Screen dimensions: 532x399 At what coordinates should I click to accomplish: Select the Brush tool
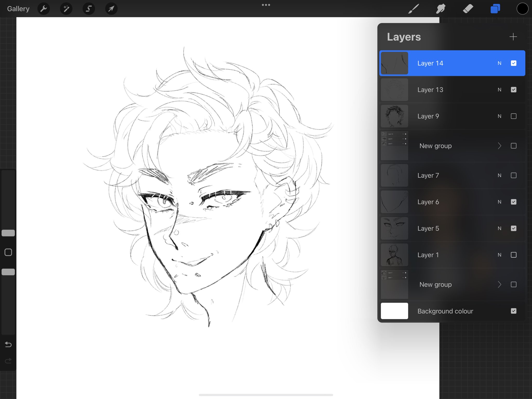414,9
